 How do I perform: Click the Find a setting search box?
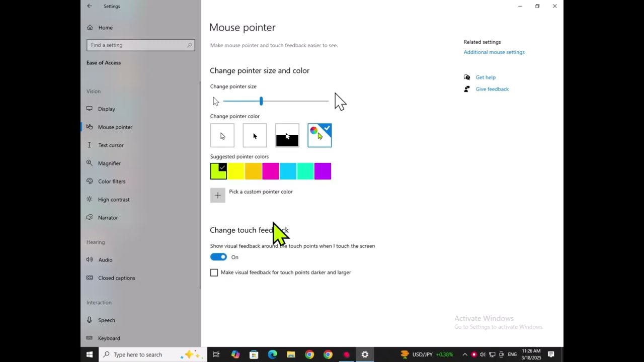click(x=141, y=45)
